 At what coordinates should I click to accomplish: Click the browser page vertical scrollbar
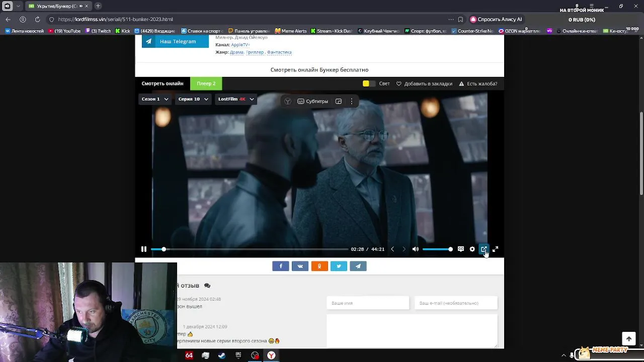tap(641, 153)
